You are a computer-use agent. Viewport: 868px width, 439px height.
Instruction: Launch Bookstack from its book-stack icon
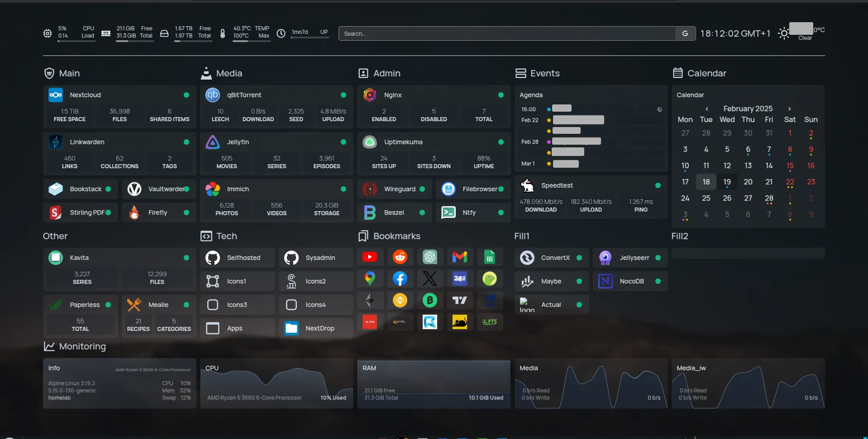click(56, 189)
